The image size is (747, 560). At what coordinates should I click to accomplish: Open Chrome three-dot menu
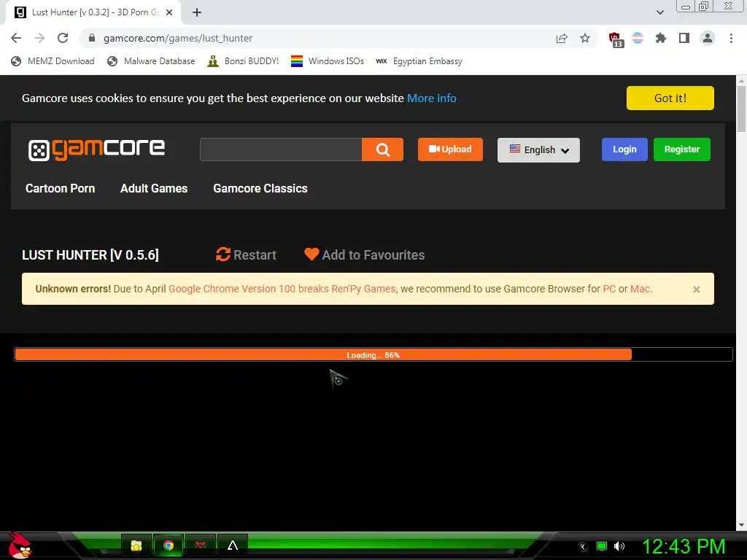pyautogui.click(x=731, y=38)
